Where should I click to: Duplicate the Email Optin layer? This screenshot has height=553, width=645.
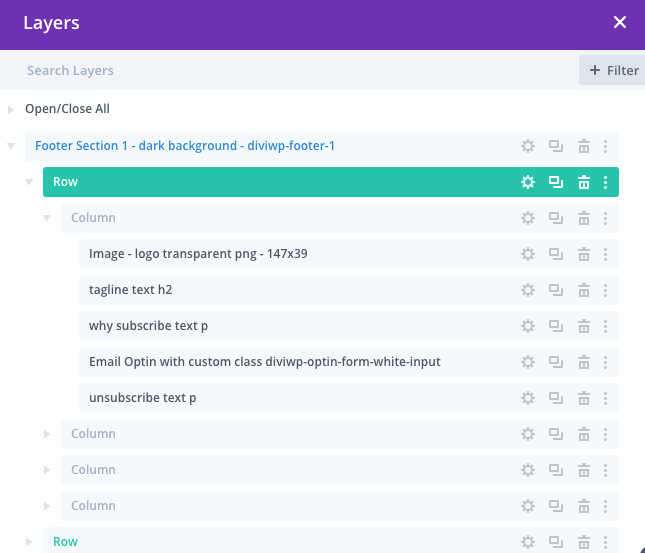pyautogui.click(x=556, y=362)
